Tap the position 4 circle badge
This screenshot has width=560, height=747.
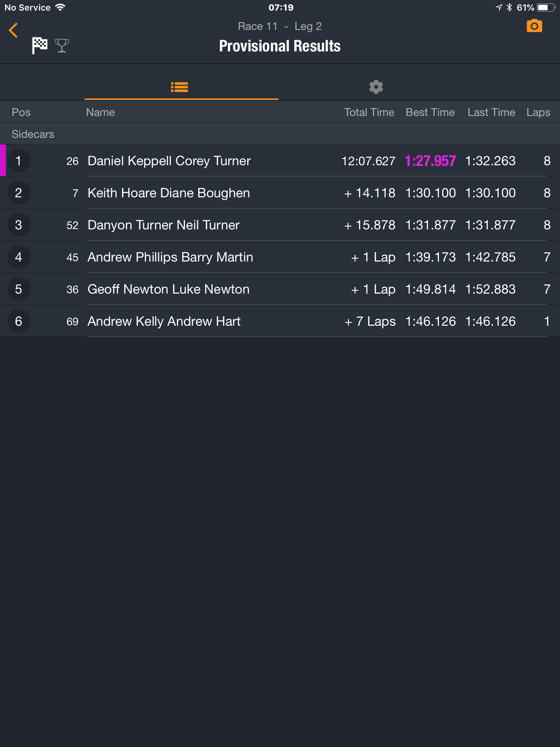[x=19, y=257]
